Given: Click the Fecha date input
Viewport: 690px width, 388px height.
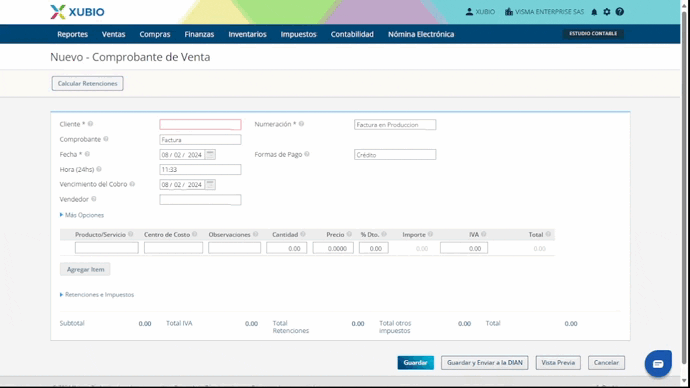Looking at the screenshot, I should click(182, 154).
